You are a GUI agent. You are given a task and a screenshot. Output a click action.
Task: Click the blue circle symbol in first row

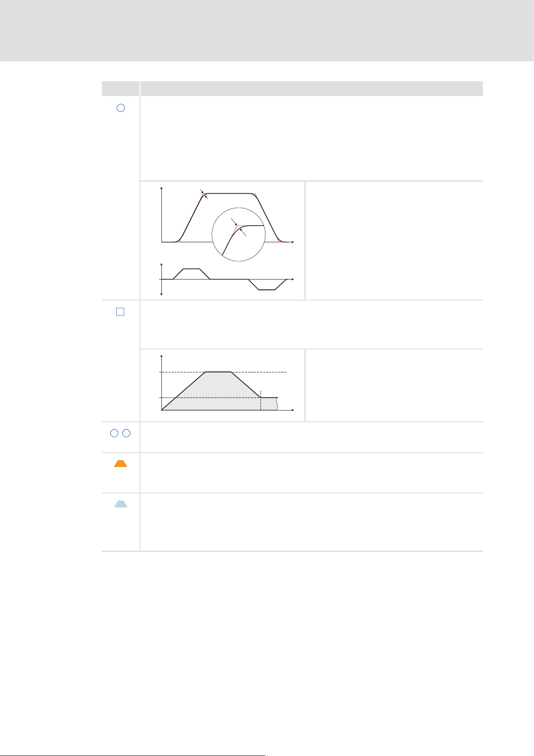click(x=121, y=108)
